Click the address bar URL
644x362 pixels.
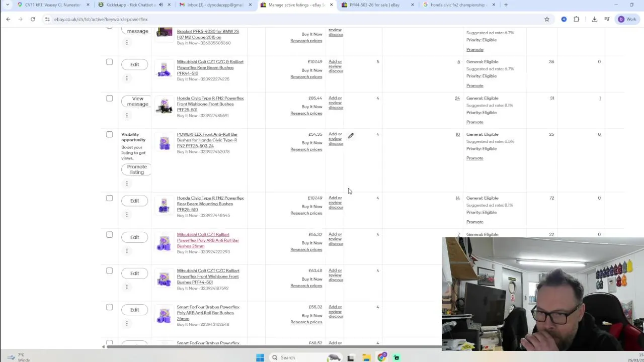(x=101, y=19)
